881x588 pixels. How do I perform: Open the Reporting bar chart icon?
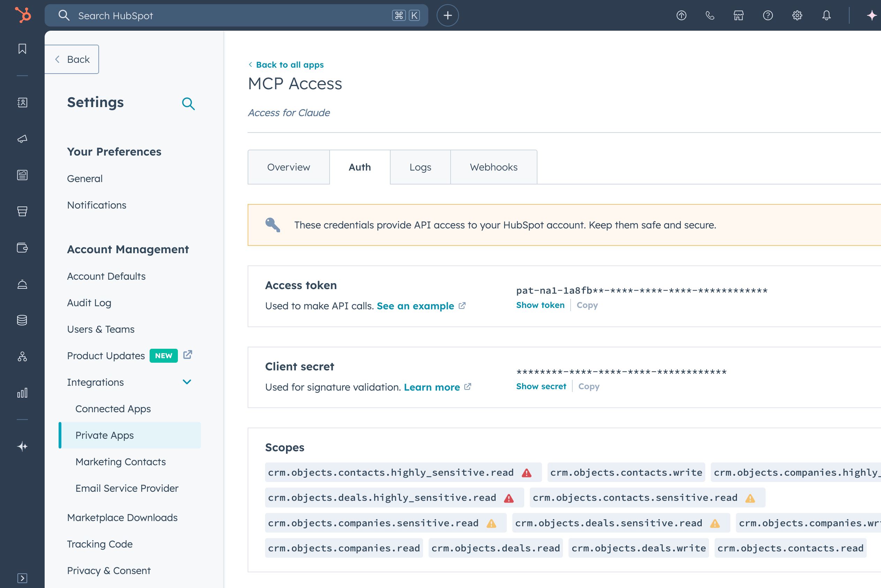(22, 393)
